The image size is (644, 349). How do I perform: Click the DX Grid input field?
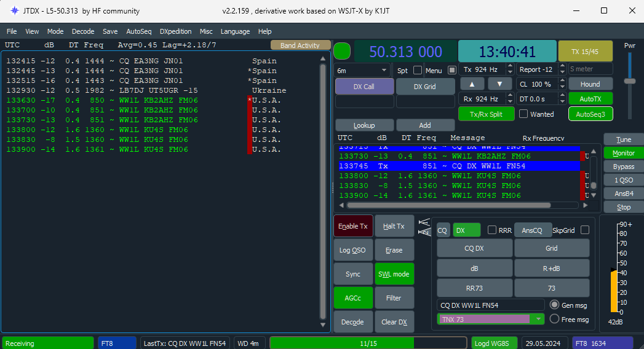point(426,102)
